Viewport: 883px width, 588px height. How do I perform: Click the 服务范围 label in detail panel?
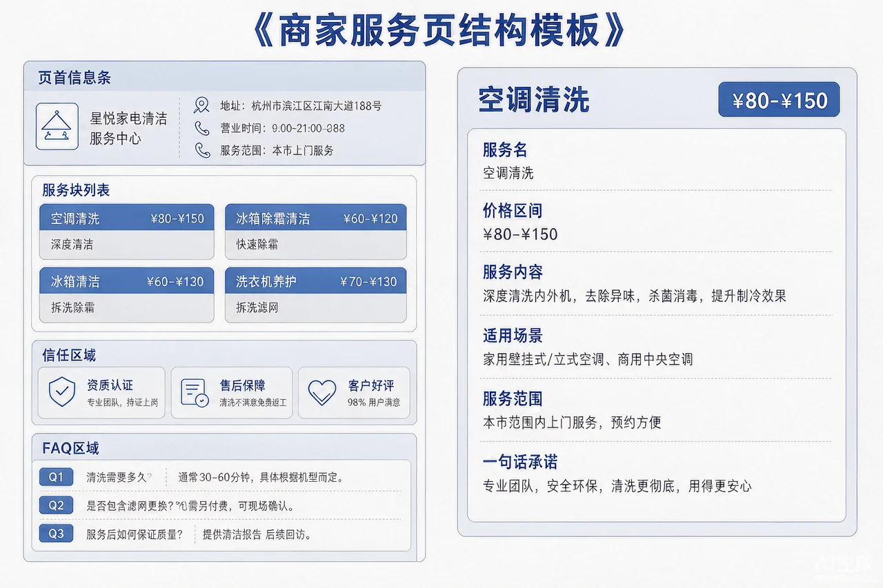(x=513, y=398)
